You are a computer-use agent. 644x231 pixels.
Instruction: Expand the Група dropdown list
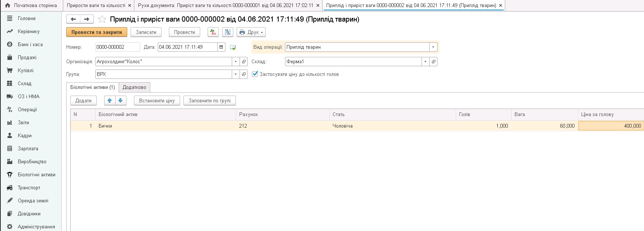(236, 74)
